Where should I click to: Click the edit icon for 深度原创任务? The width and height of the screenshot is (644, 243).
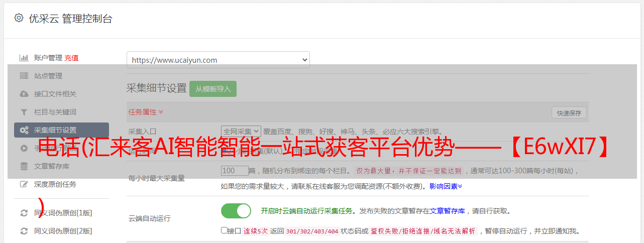pyautogui.click(x=24, y=184)
